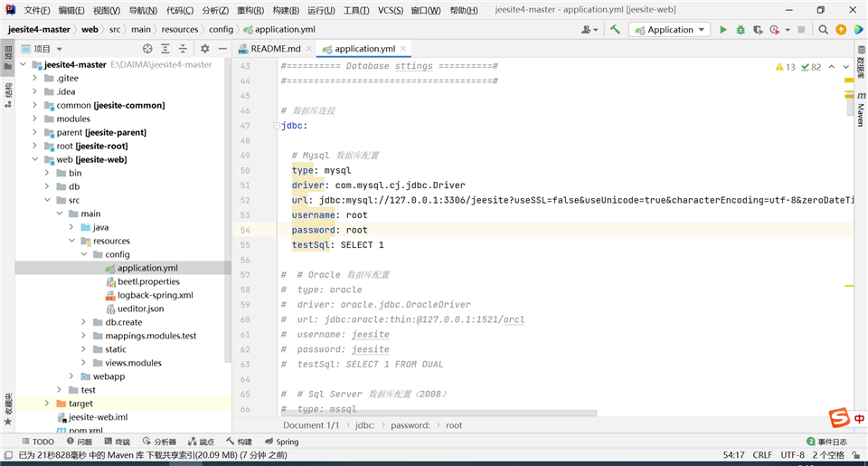The width and height of the screenshot is (868, 466).
Task: Select jeesite-web.iml file
Action: click(x=98, y=417)
